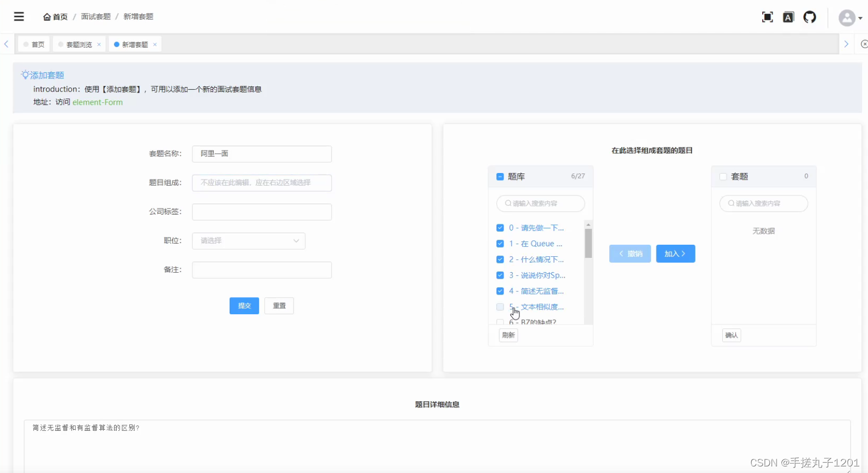The height and width of the screenshot is (473, 868).
Task: Check question 5 - 文本相似度
Action: coord(500,307)
